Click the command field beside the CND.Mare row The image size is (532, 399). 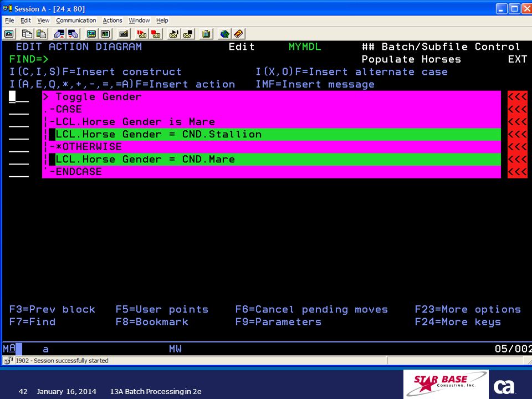[19, 160]
